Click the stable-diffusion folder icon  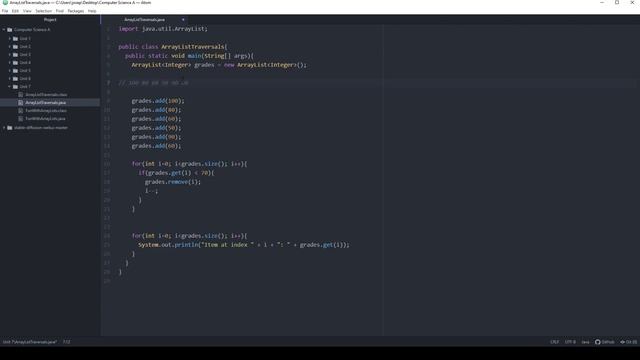click(10, 128)
